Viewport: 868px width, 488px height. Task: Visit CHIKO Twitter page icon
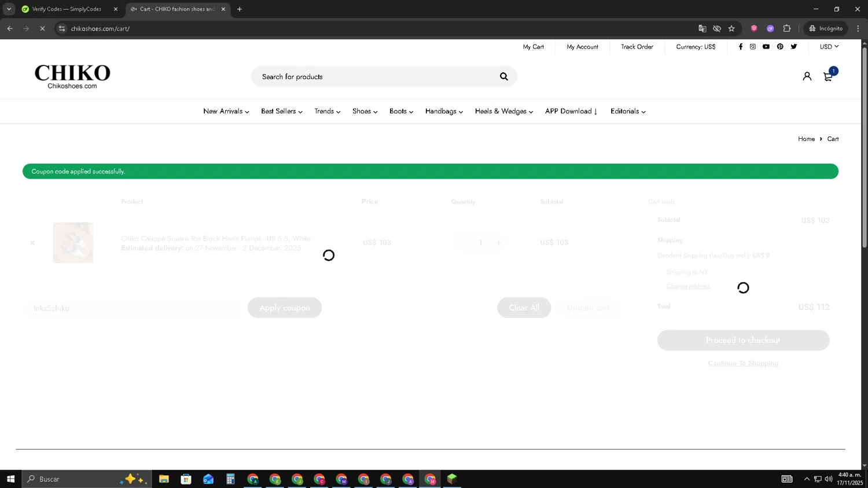pyautogui.click(x=794, y=47)
